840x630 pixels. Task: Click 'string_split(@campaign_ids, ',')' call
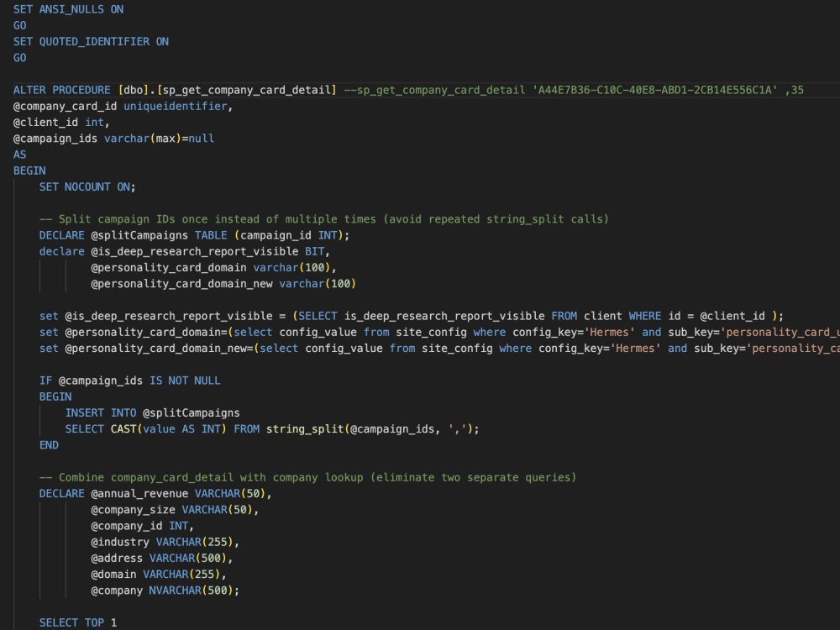coord(370,428)
